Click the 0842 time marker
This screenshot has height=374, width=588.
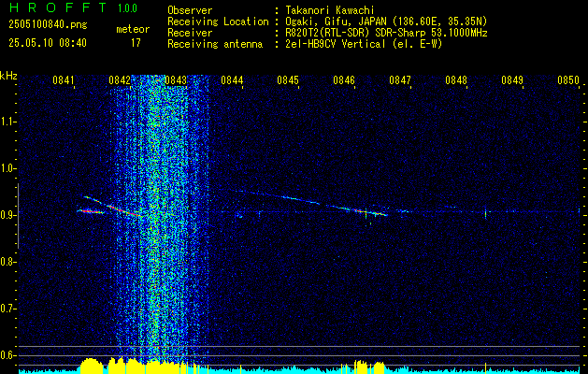click(x=120, y=80)
